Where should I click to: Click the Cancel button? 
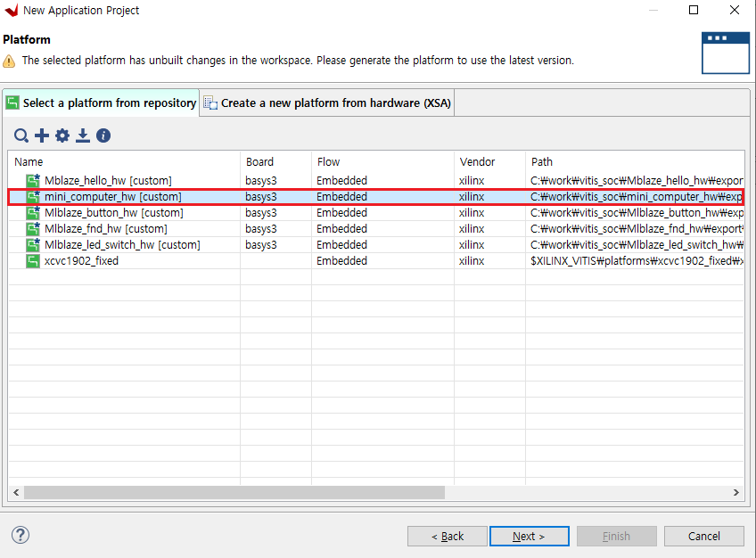[704, 537]
